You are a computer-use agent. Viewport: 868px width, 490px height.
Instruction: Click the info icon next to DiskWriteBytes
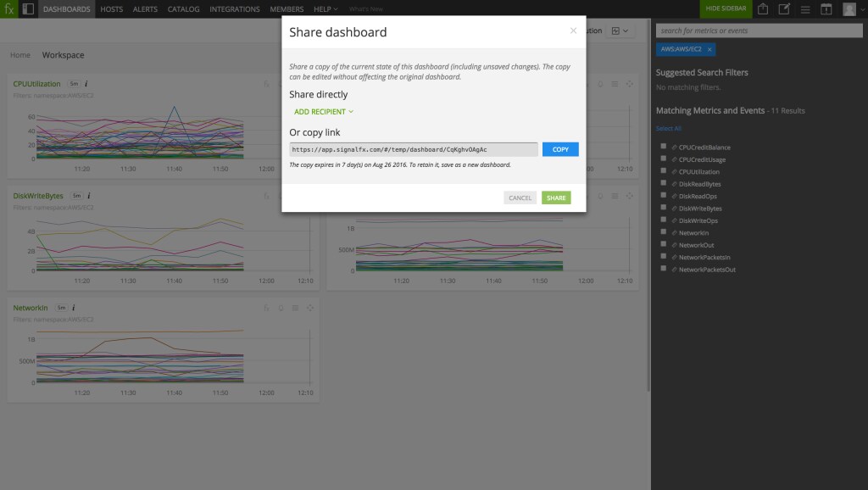coord(88,196)
